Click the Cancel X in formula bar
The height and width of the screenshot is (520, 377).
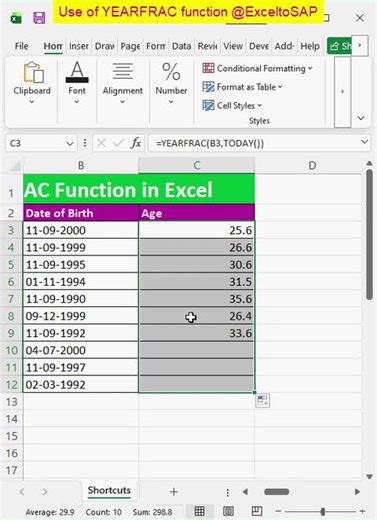(x=101, y=143)
